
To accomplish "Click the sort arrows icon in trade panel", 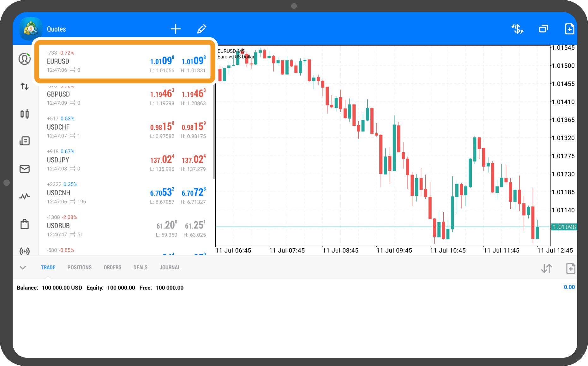I will [x=547, y=268].
